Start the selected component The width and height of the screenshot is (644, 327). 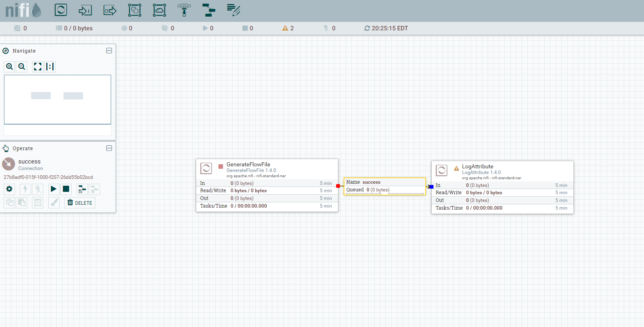[53, 189]
